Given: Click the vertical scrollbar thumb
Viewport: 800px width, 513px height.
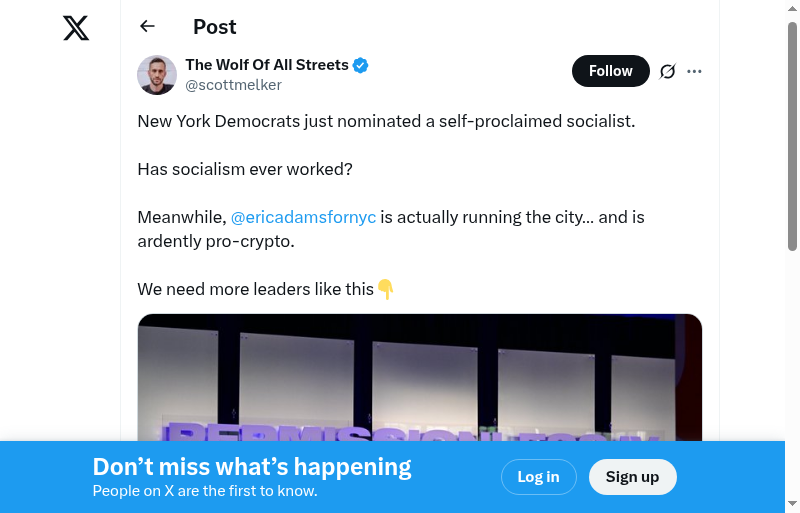Looking at the screenshot, I should click(x=792, y=135).
